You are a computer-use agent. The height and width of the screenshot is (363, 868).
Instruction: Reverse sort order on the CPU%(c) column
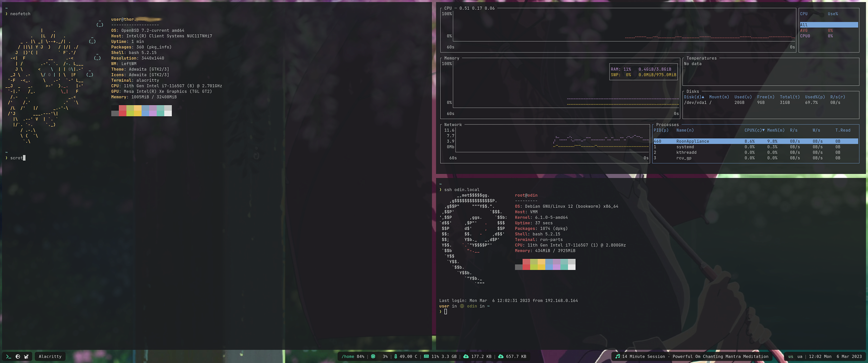click(753, 130)
